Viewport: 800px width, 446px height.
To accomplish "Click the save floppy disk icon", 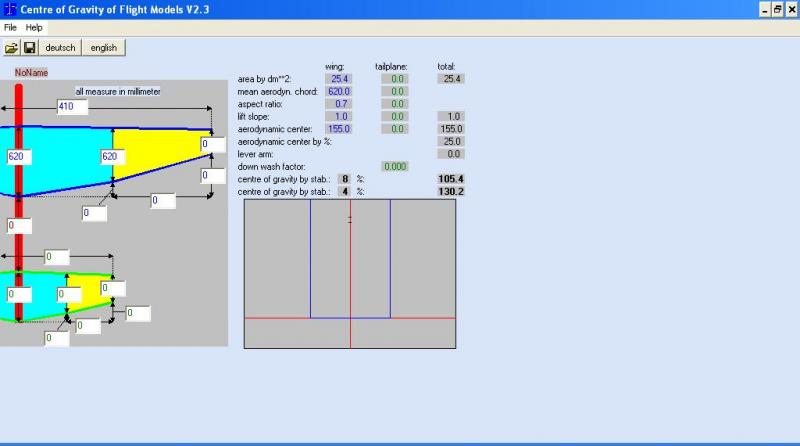I will pyautogui.click(x=29, y=47).
